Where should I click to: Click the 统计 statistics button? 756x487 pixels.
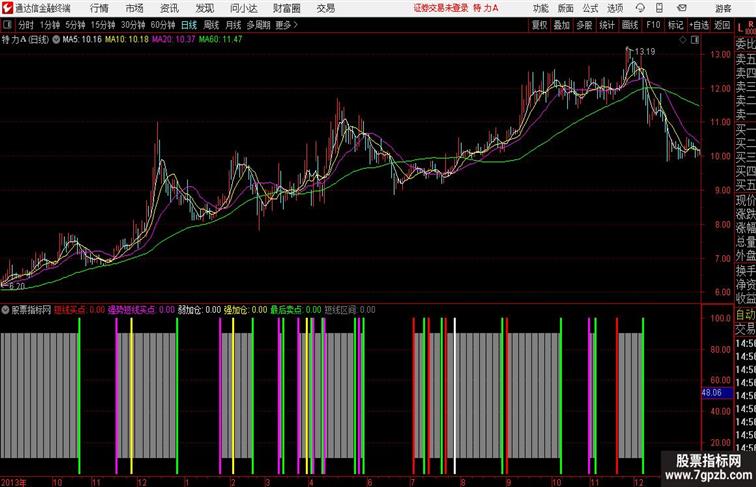click(607, 25)
